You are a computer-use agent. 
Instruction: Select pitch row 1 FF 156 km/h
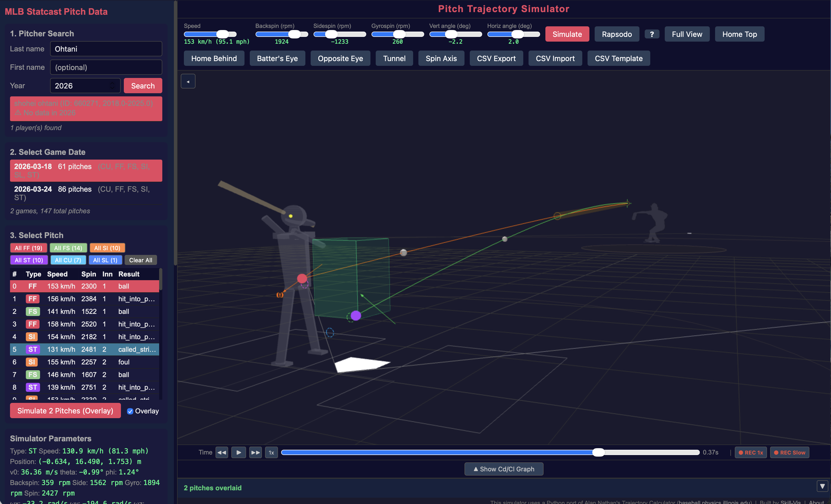(84, 299)
